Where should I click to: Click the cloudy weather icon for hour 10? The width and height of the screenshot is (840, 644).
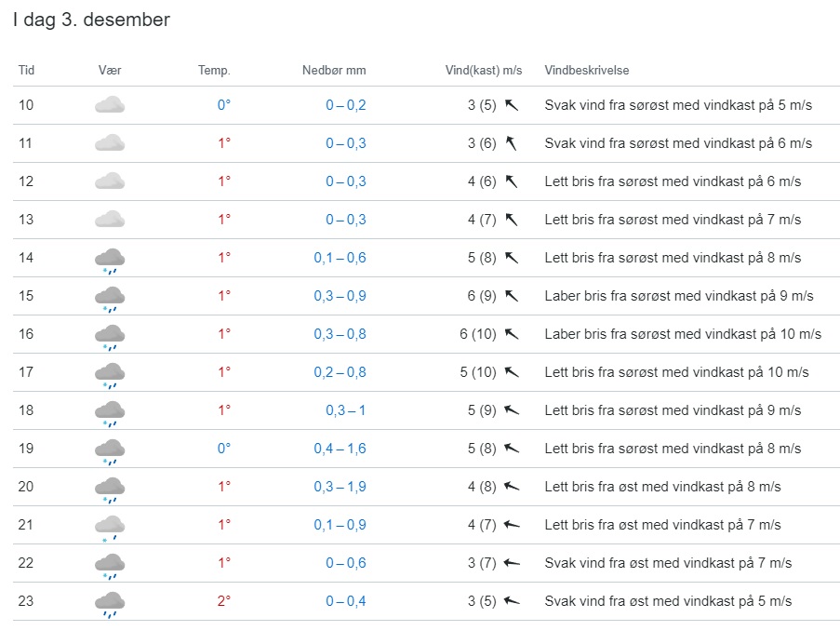click(110, 105)
